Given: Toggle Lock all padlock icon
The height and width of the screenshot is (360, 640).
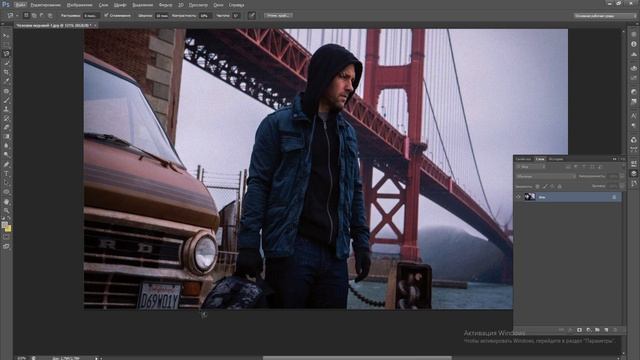Looking at the screenshot, I should coord(560,186).
